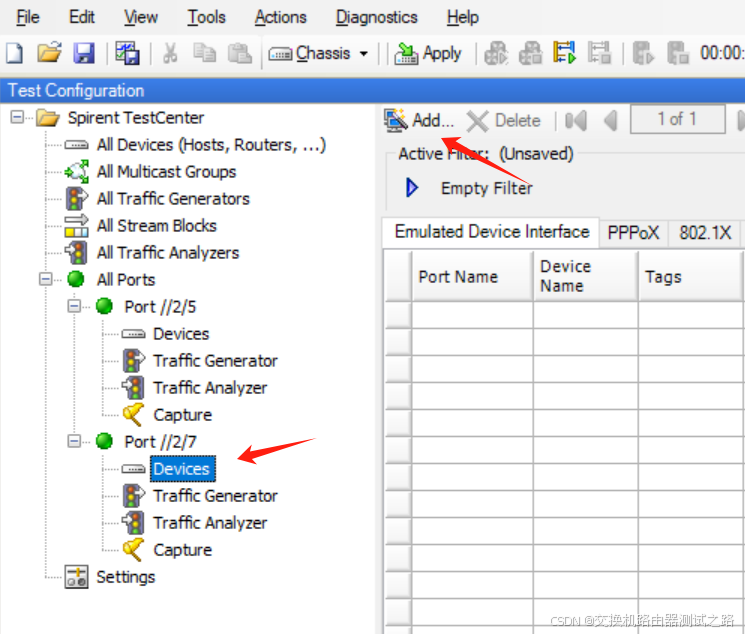Switch to Emulated Device Interface tab
The height and width of the screenshot is (634, 745).
coord(491,232)
